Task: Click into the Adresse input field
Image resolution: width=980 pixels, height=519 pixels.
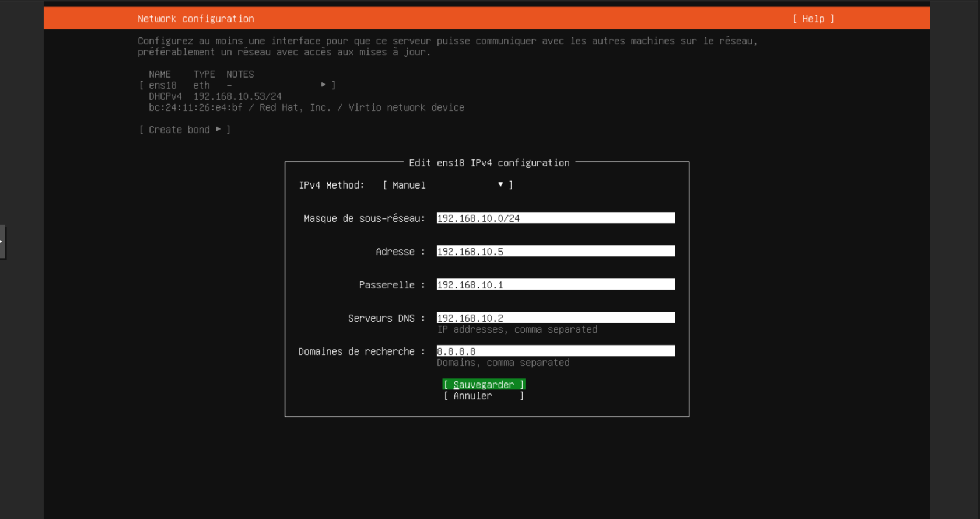Action: click(555, 252)
